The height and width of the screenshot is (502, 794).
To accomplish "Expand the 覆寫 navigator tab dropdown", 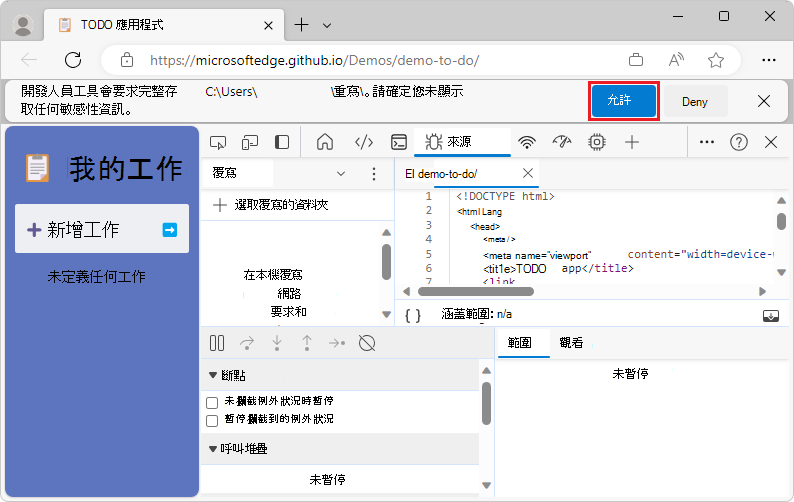I will click(x=341, y=174).
